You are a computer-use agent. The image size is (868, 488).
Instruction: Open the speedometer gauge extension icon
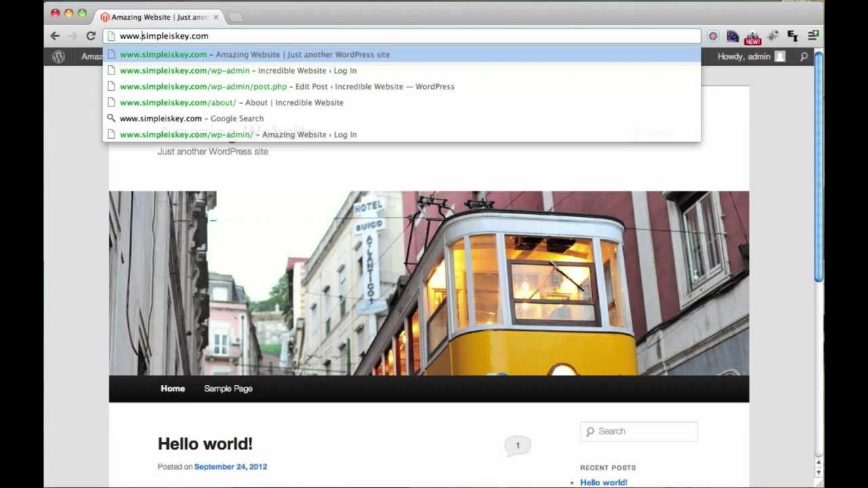(732, 36)
